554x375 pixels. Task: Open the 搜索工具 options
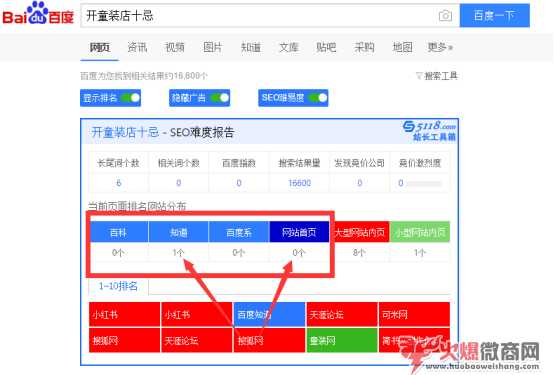[x=437, y=76]
